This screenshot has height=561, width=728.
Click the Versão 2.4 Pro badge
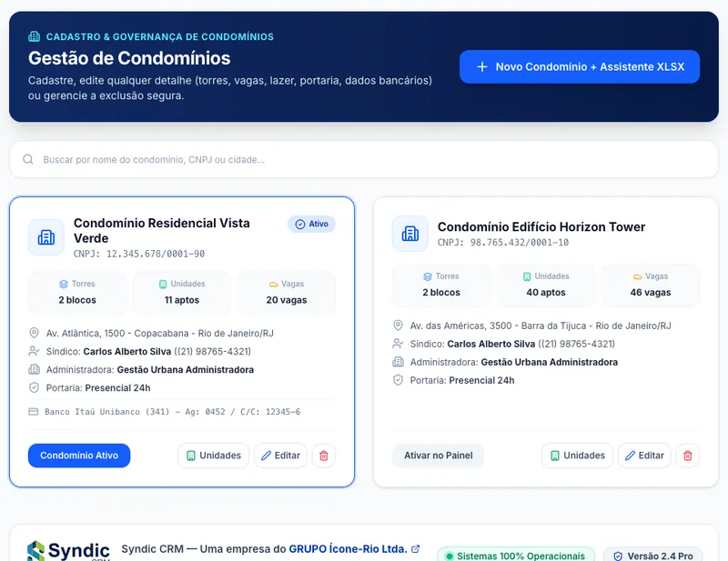pyautogui.click(x=652, y=556)
